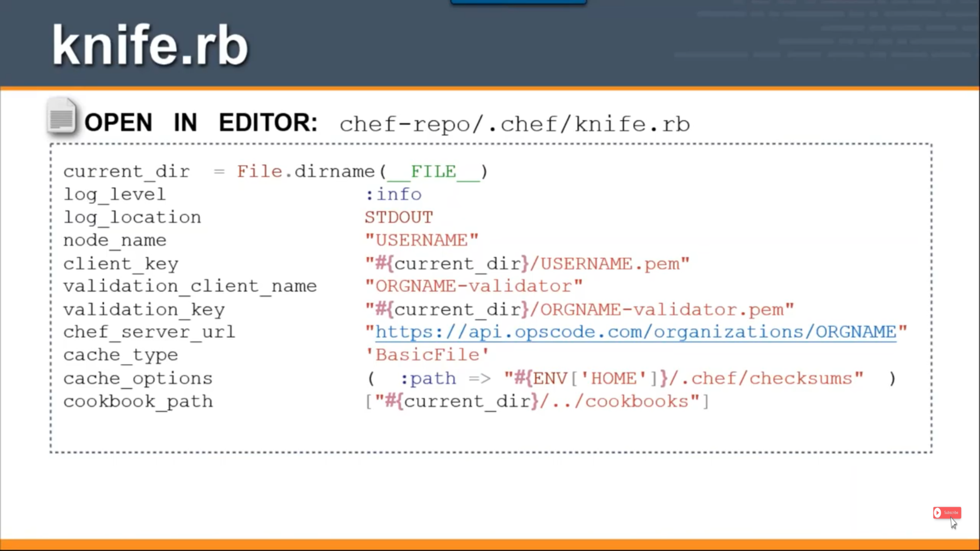
Task: Click the play icon in Subscribe button
Action: [x=938, y=512]
